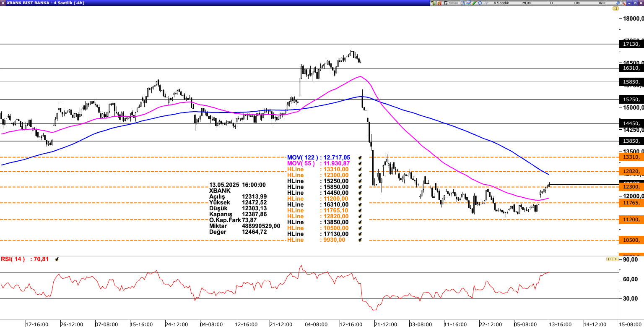This screenshot has width=644, height=327.
Task: Select the green pencil drawing tool
Action: 474,3
